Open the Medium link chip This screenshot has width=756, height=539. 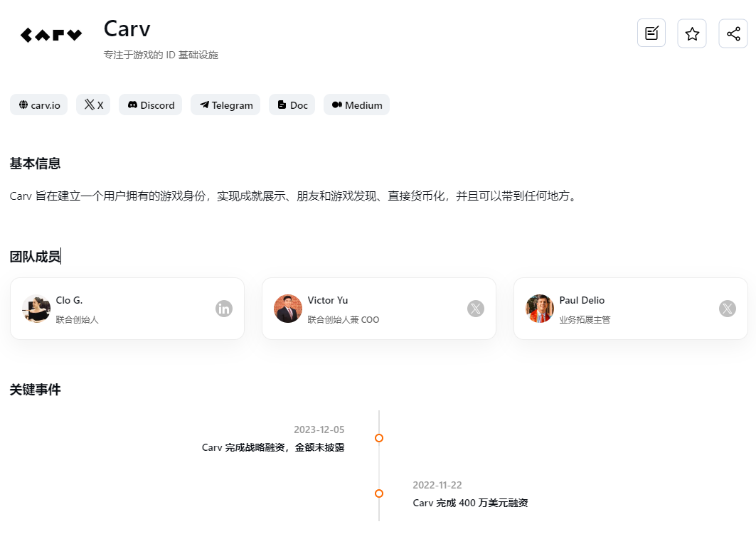click(356, 105)
